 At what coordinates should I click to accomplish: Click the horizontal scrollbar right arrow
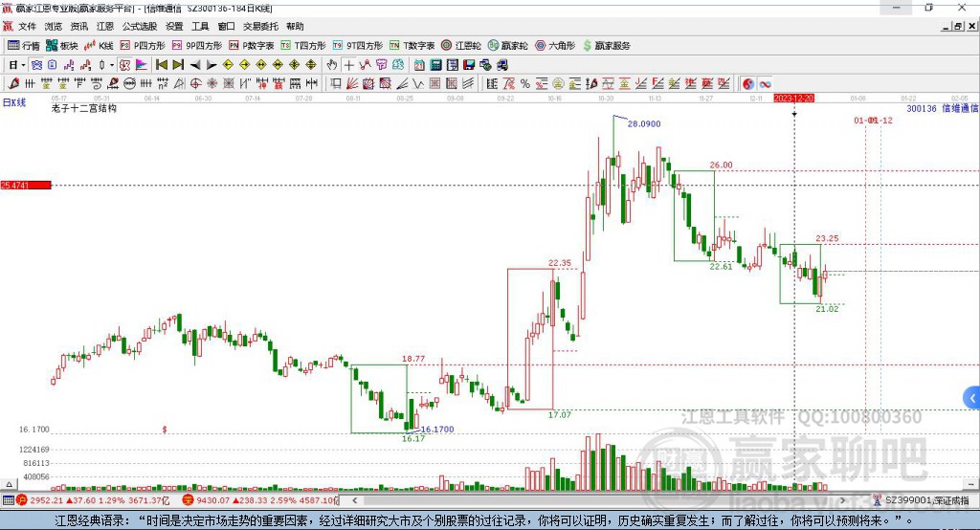click(842, 500)
